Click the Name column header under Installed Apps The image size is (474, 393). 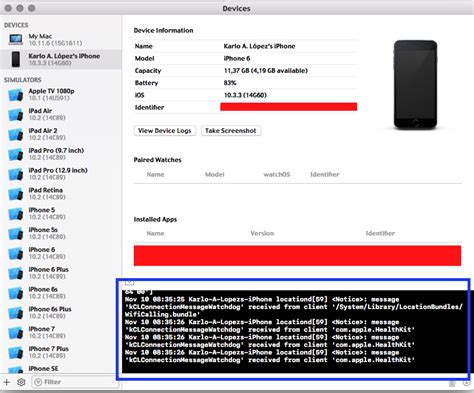pos(155,233)
